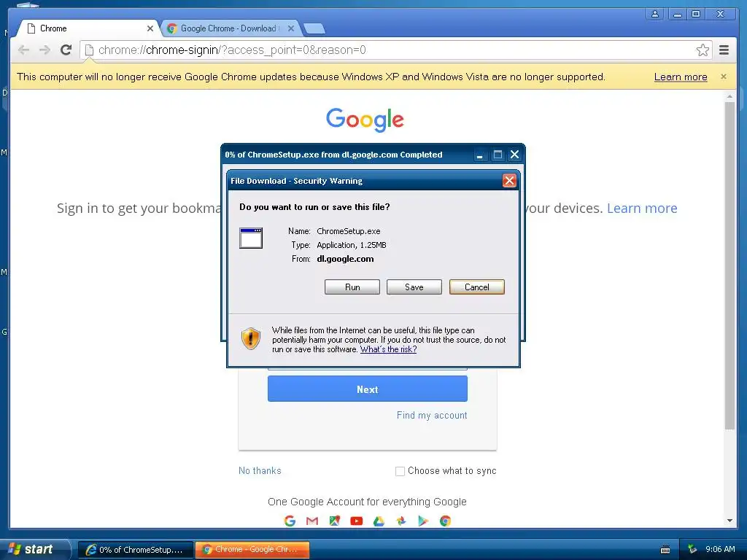The width and height of the screenshot is (747, 560).
Task: Open What's the risk? link
Action: coord(388,349)
